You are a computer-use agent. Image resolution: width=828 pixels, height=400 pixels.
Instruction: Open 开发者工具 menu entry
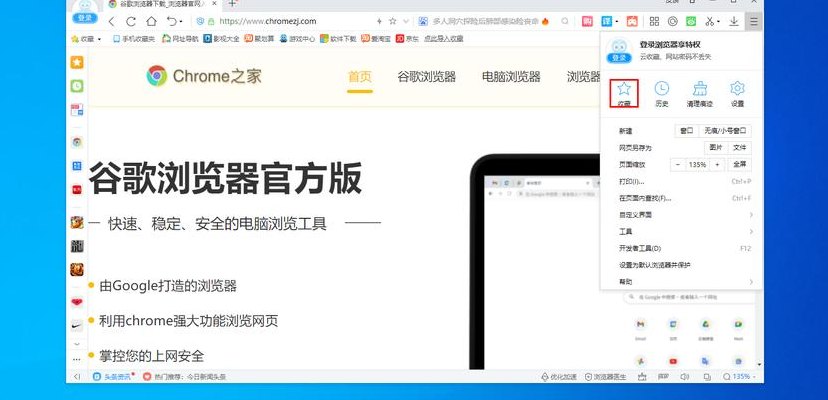click(684, 248)
